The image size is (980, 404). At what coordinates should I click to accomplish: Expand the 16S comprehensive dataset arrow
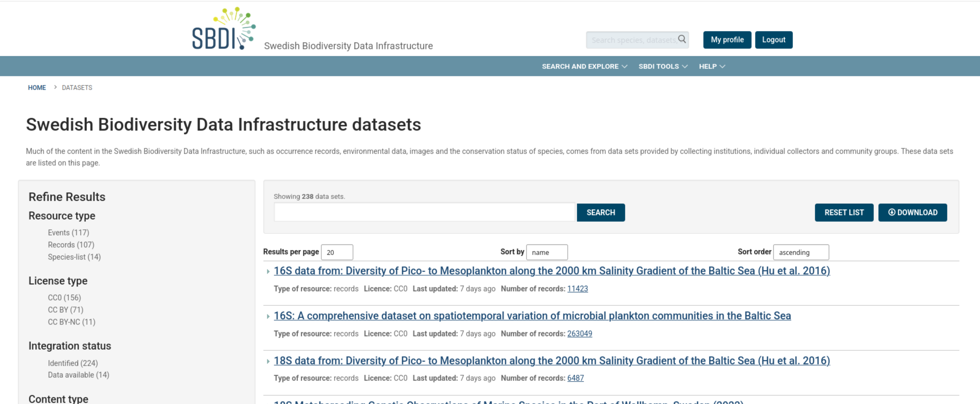tap(268, 316)
